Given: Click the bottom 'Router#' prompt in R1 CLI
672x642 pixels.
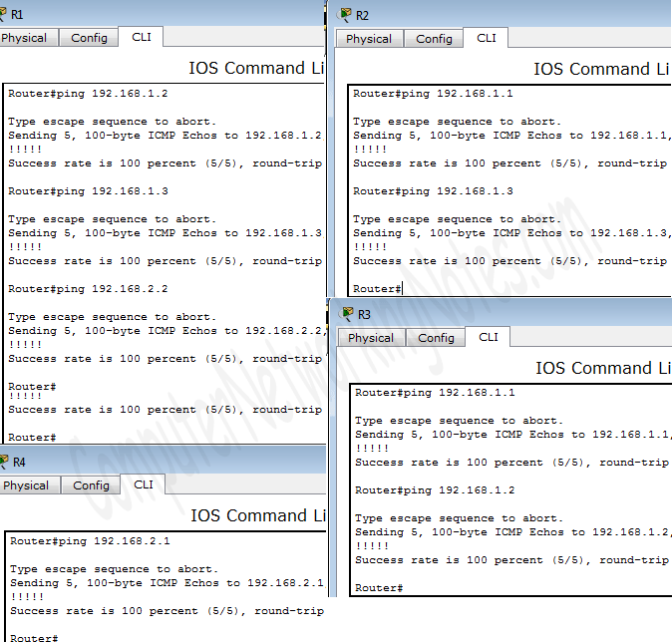Looking at the screenshot, I should coord(32,438).
